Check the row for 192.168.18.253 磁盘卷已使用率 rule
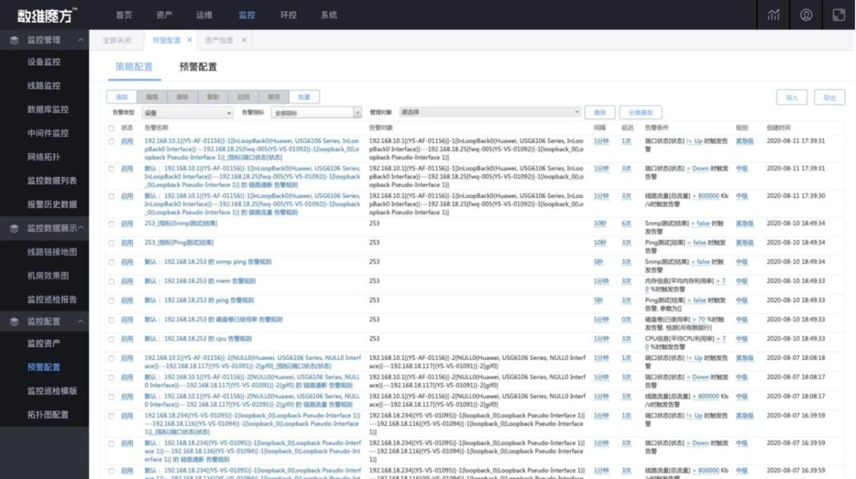Image resolution: width=856 pixels, height=479 pixels. (111, 320)
